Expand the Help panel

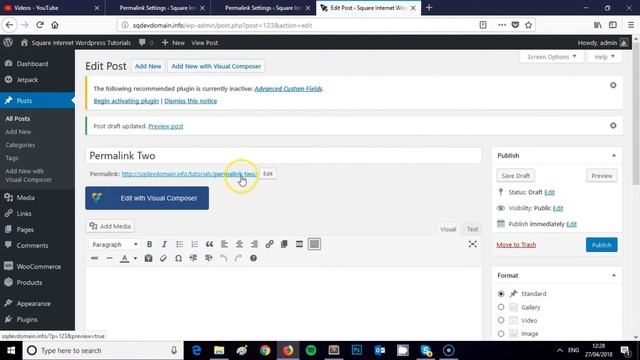(x=604, y=57)
